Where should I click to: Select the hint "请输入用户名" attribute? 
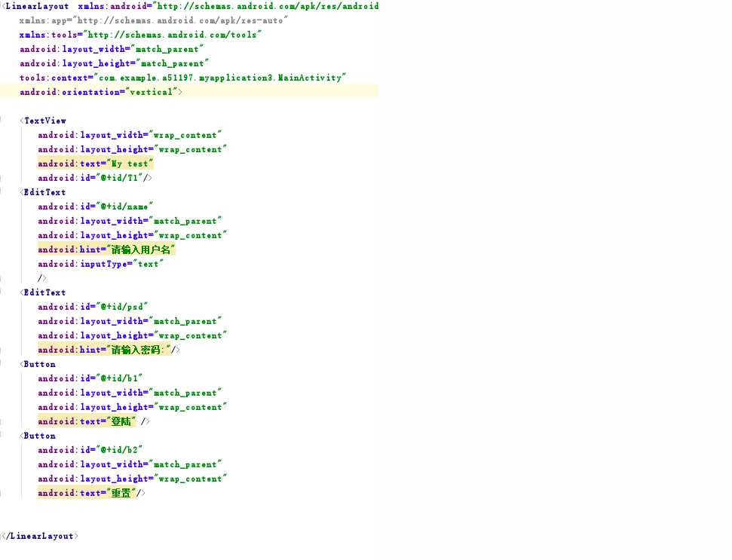pyautogui.click(x=106, y=249)
